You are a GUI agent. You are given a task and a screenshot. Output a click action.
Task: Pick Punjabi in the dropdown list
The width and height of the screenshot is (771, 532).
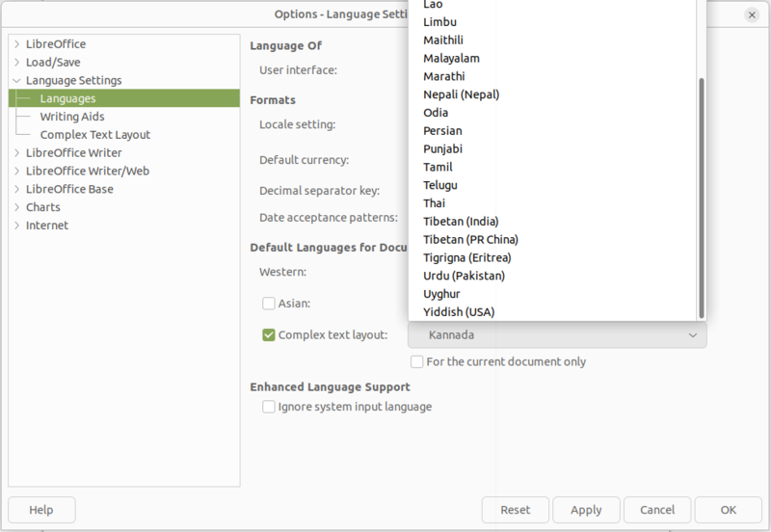tap(552, 149)
